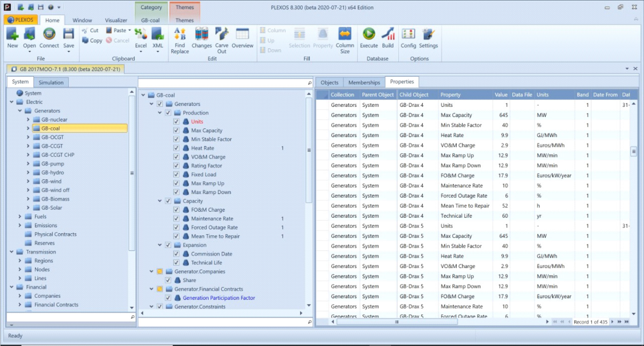Click the Copy button in Clipboard
This screenshot has height=346, width=644.
pos(92,40)
